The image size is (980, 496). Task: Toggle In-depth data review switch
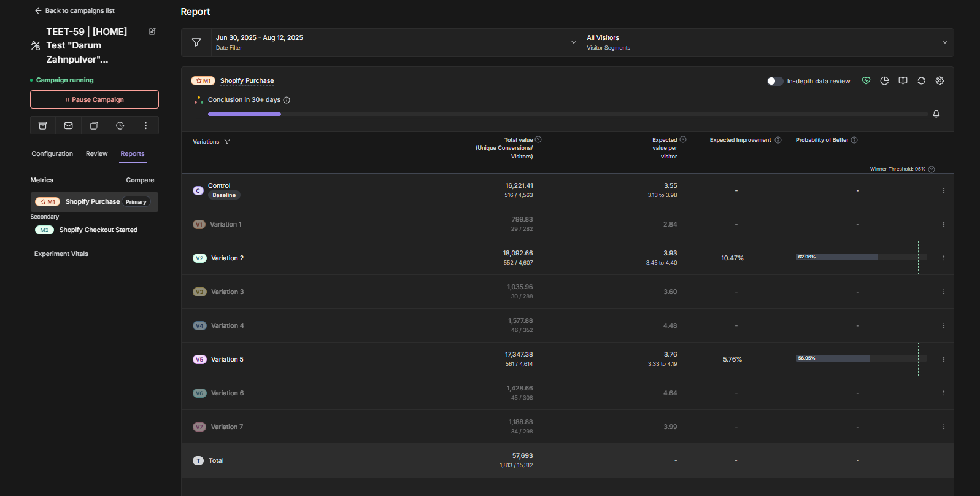point(774,81)
